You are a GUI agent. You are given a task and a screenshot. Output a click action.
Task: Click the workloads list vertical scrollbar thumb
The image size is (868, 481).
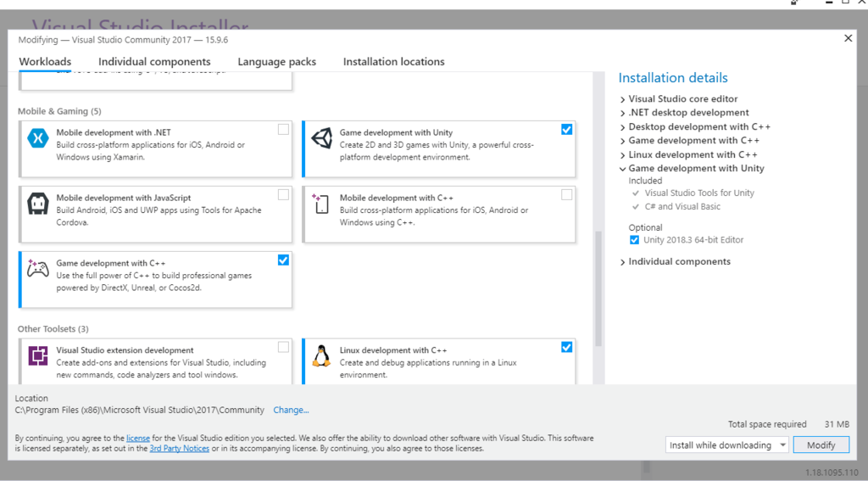pos(598,288)
